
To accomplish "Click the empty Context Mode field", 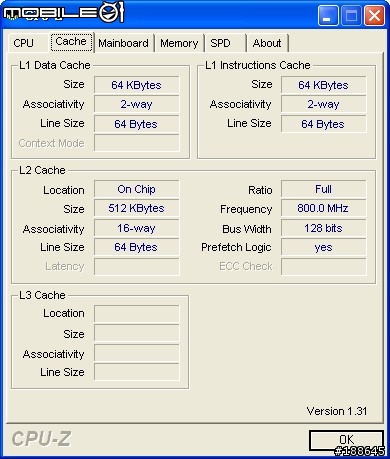I will tap(136, 143).
